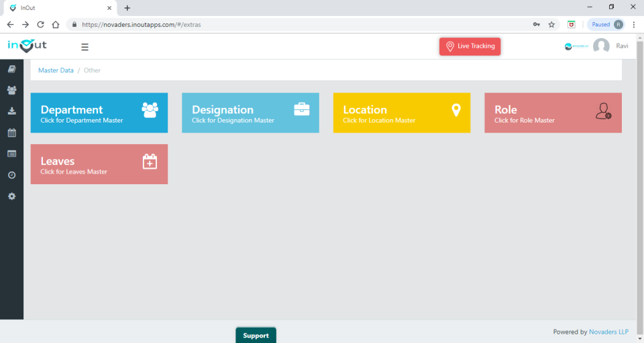
Task: Open Chrome three-dot menu
Action: 634,25
